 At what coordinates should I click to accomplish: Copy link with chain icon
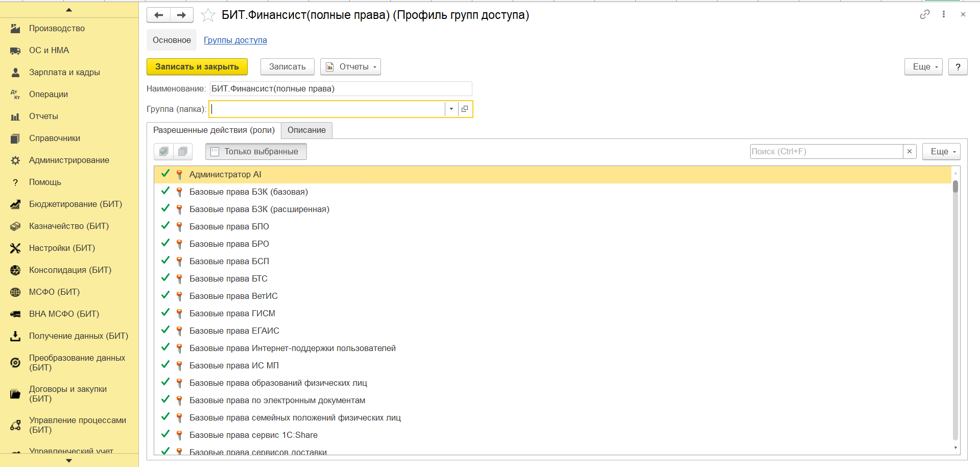[925, 14]
